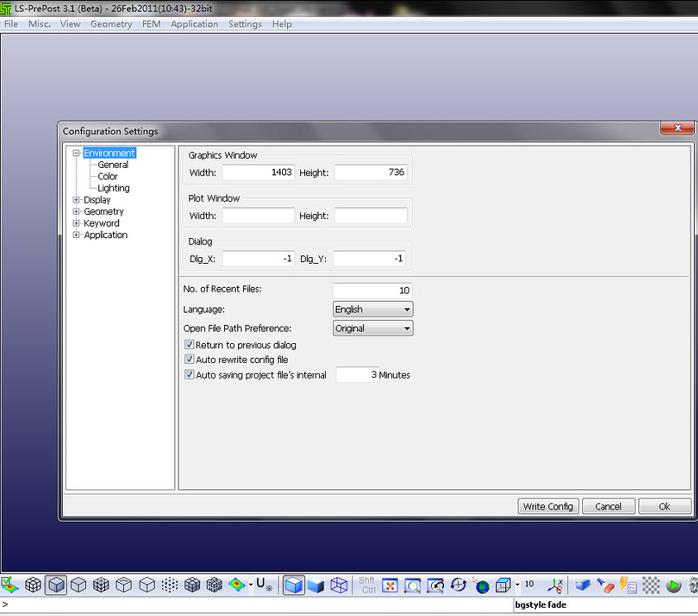The width and height of the screenshot is (698, 616).
Task: Click the blue solid block icon
Action: coord(582,585)
